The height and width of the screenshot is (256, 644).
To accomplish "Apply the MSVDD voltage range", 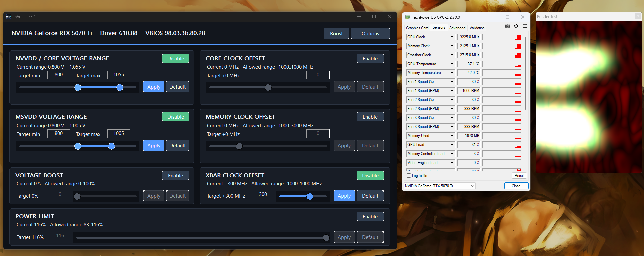I will [154, 145].
